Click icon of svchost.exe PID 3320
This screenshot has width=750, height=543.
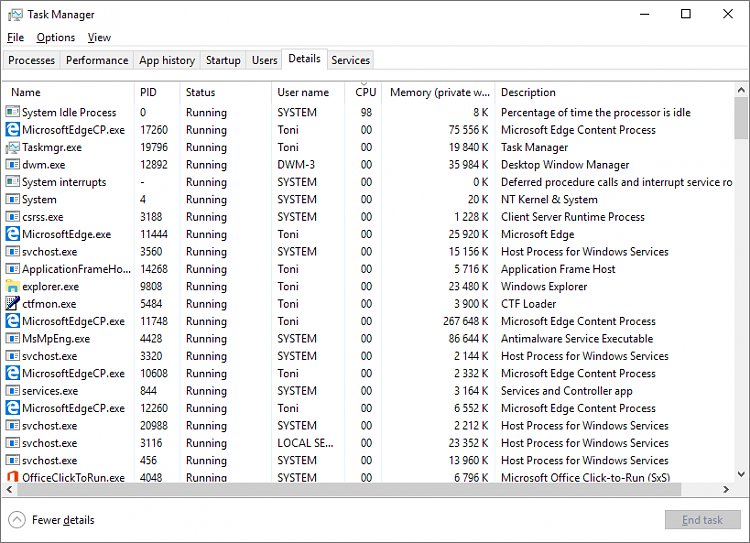[x=12, y=356]
